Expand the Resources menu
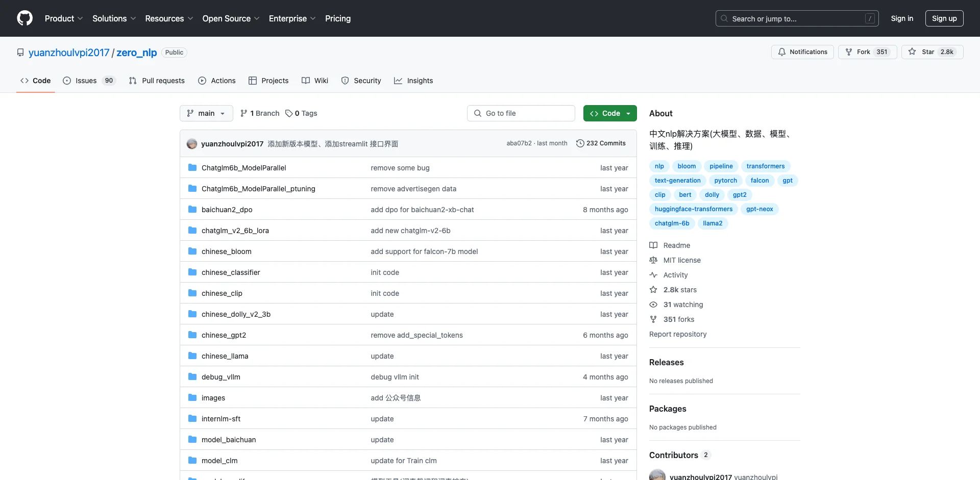The image size is (980, 480). point(169,18)
